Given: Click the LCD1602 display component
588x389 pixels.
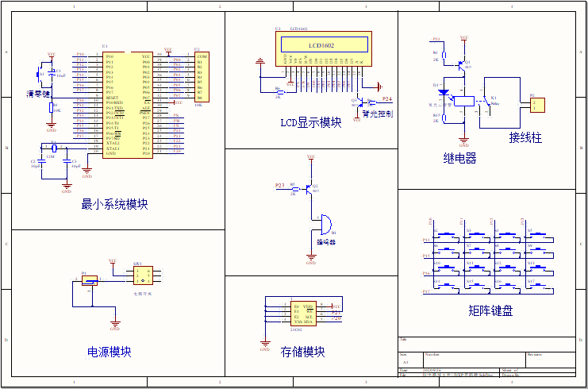Looking at the screenshot, I should [x=324, y=48].
